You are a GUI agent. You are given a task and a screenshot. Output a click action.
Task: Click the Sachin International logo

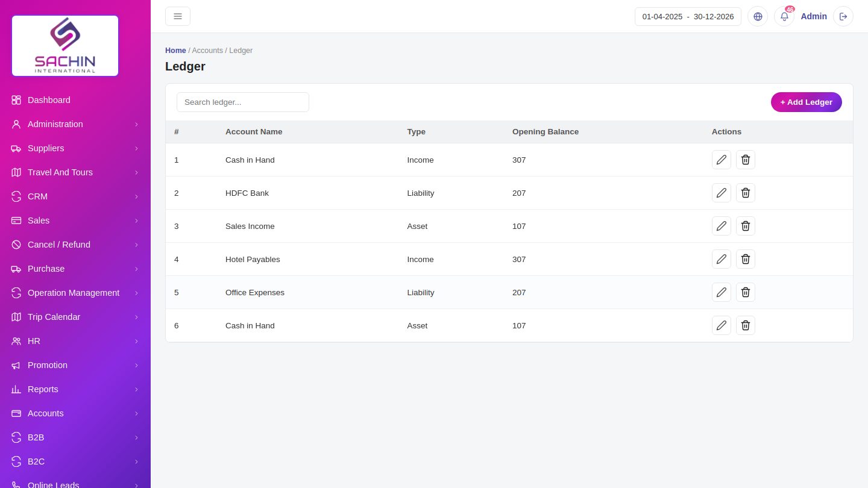click(65, 46)
